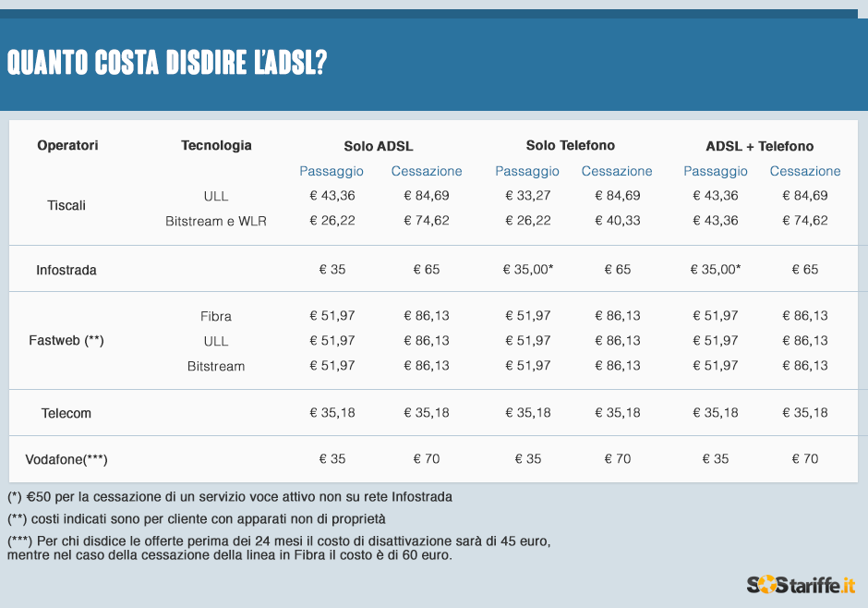
Task: Select the "Operatori" column header
Action: click(x=67, y=145)
